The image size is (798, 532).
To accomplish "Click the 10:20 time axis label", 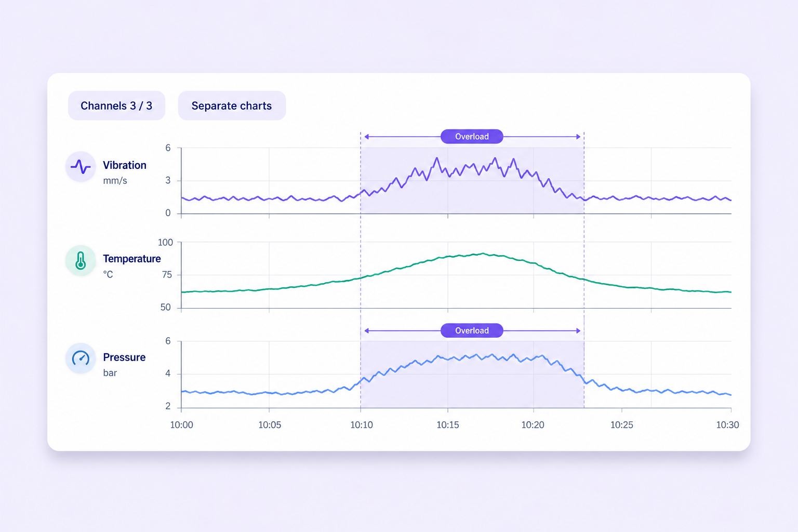I will [x=533, y=425].
